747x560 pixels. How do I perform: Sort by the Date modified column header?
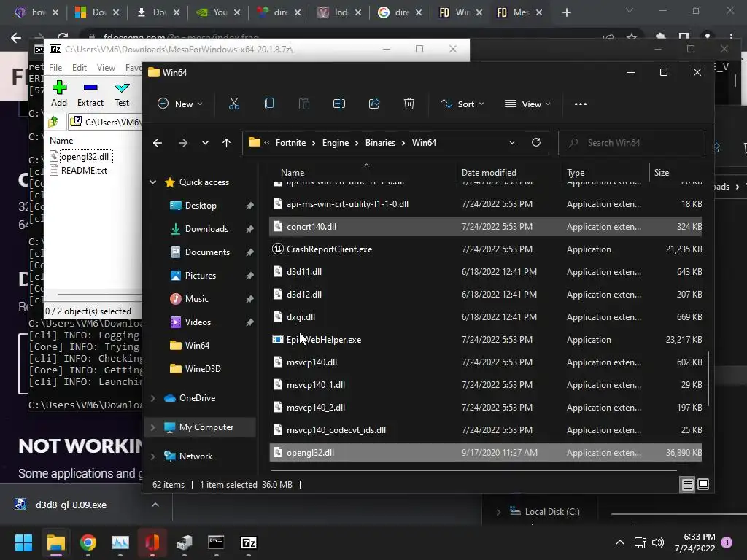pyautogui.click(x=489, y=173)
